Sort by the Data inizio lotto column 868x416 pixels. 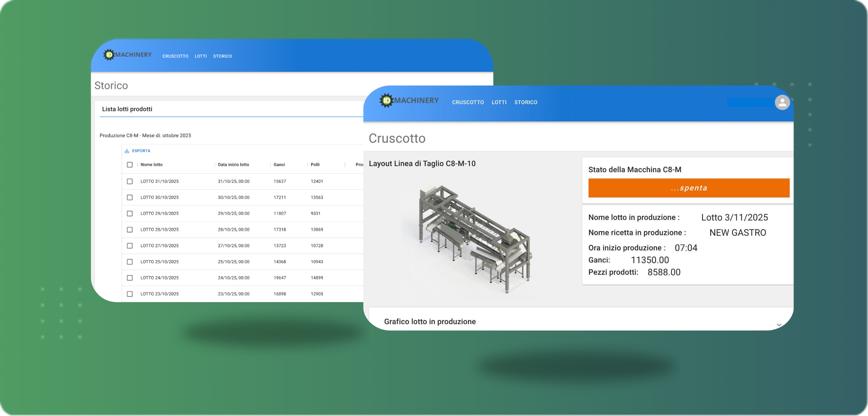[x=233, y=165]
